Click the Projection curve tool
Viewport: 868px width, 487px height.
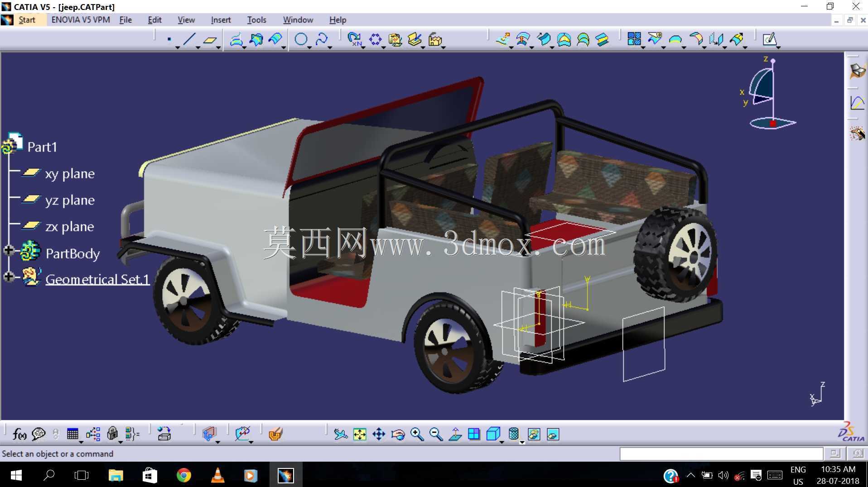pyautogui.click(x=236, y=39)
